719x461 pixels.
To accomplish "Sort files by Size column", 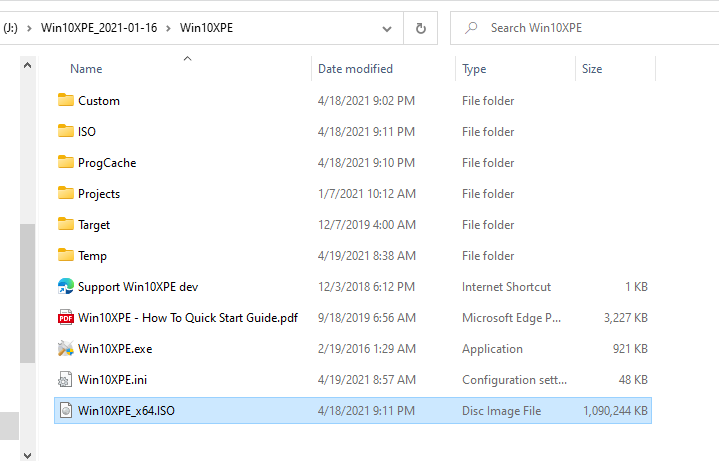I will (592, 69).
